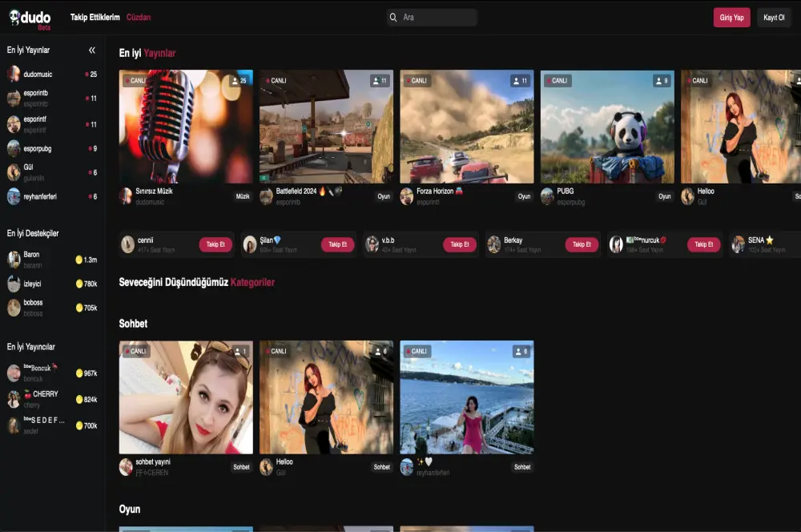Open reyhanferferi channel avatar in sidebar
The image size is (801, 532).
click(x=14, y=197)
